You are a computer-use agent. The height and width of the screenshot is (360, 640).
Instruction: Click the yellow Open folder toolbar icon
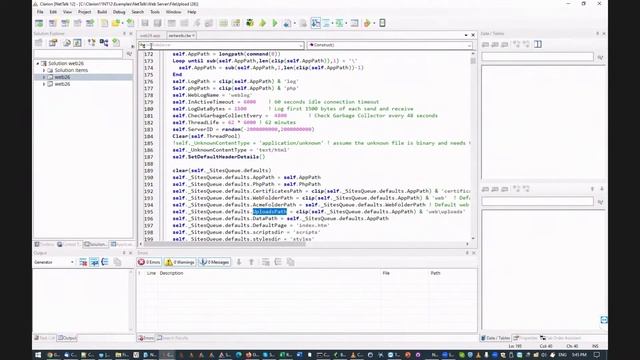116,23
